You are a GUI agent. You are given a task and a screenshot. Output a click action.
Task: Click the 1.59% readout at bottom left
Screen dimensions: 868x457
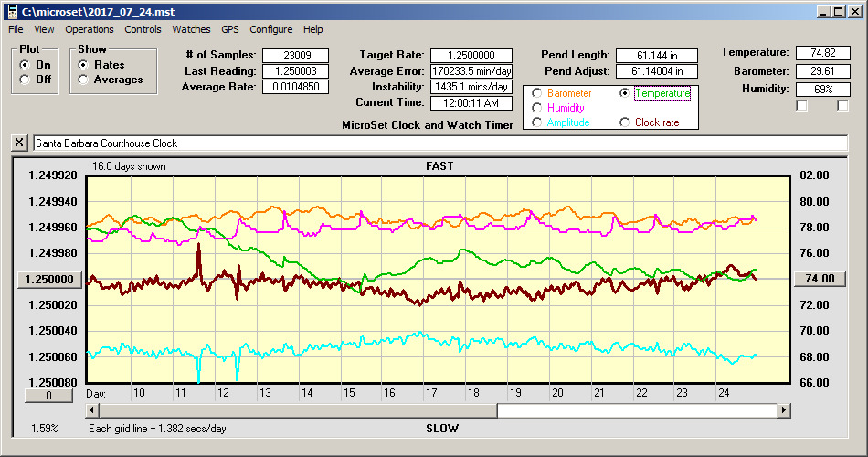pyautogui.click(x=44, y=428)
